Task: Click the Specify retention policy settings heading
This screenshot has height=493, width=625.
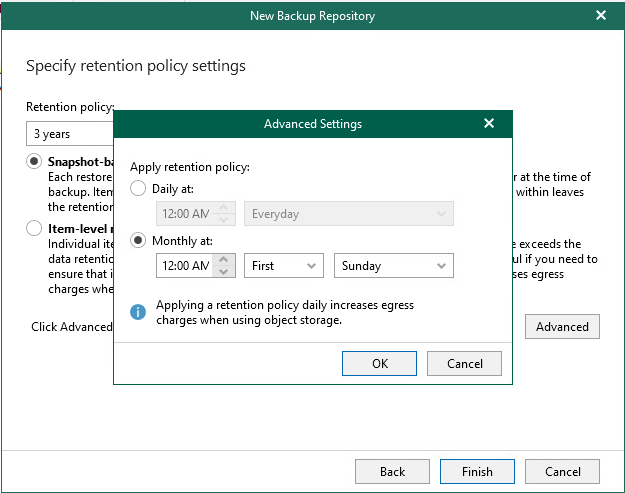Action: pos(136,66)
